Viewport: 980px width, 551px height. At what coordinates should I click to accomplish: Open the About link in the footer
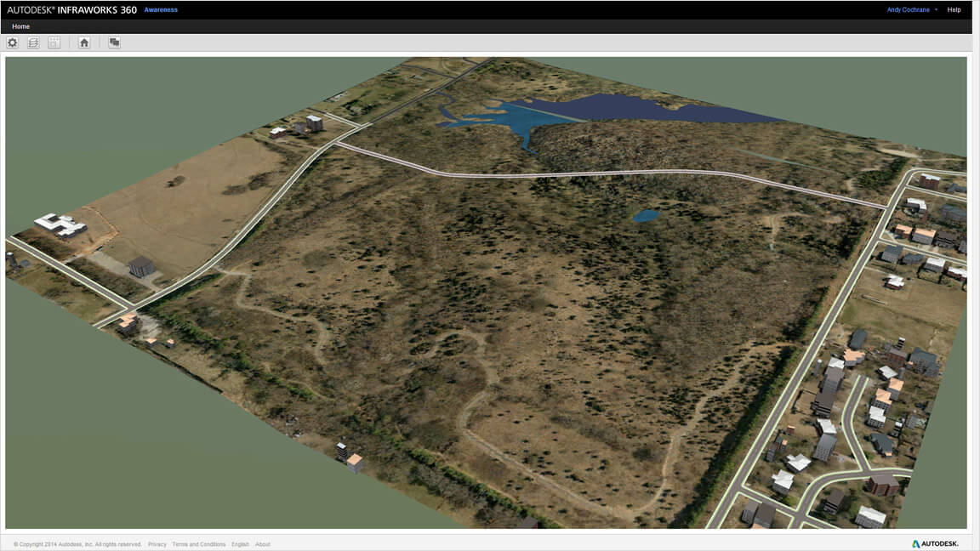(x=263, y=544)
